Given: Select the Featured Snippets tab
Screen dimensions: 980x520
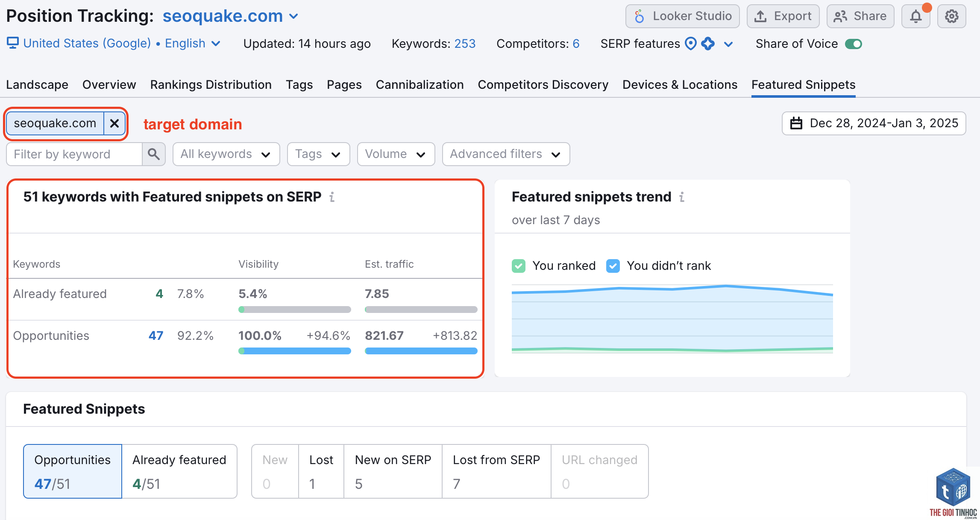Looking at the screenshot, I should (x=804, y=85).
